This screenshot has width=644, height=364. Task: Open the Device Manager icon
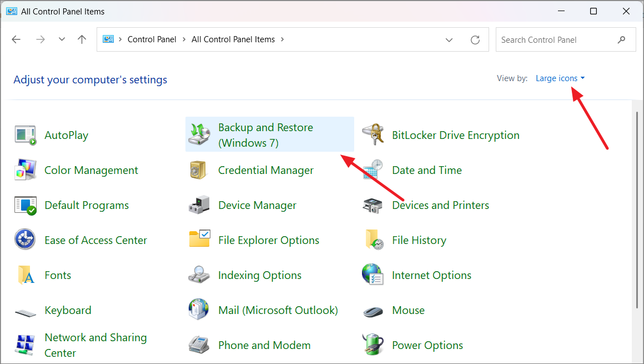click(x=199, y=205)
